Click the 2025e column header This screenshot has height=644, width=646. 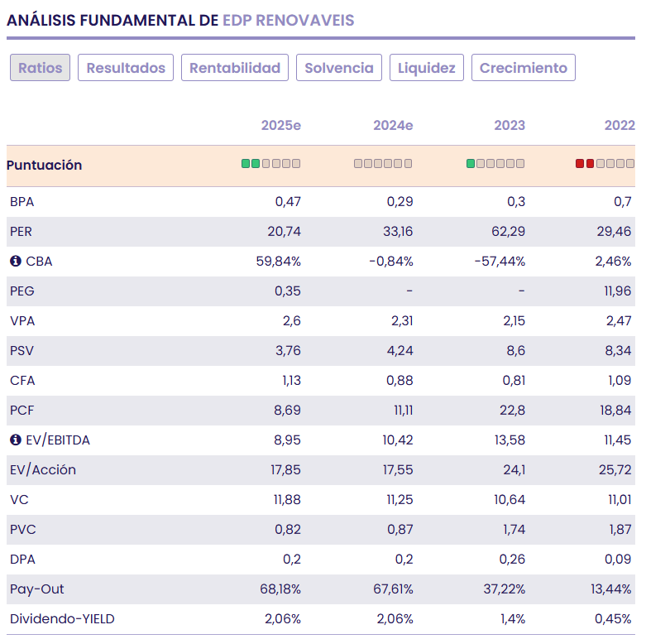click(x=281, y=126)
